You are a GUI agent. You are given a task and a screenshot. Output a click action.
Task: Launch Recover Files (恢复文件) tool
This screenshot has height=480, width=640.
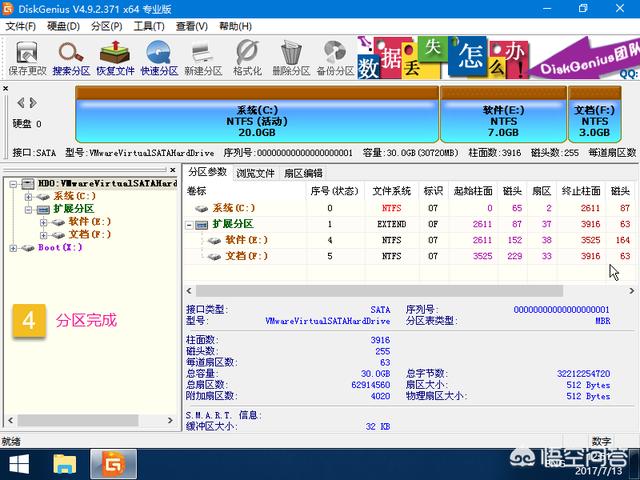115,58
